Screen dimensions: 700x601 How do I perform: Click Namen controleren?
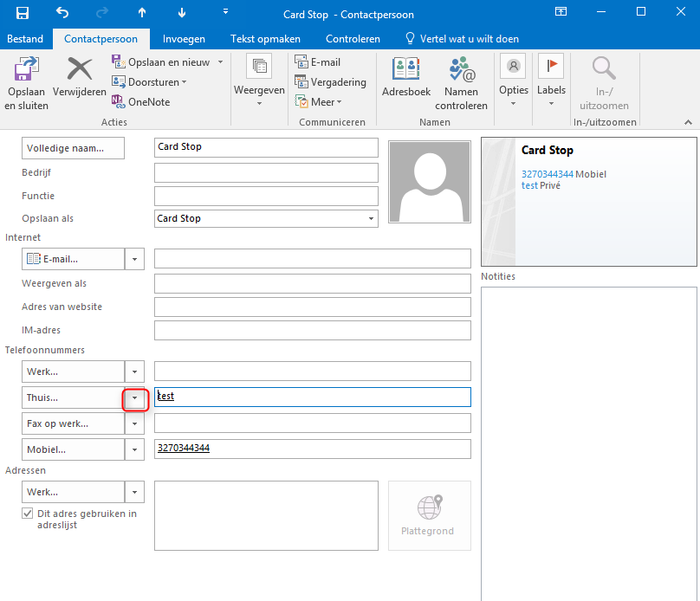point(461,83)
